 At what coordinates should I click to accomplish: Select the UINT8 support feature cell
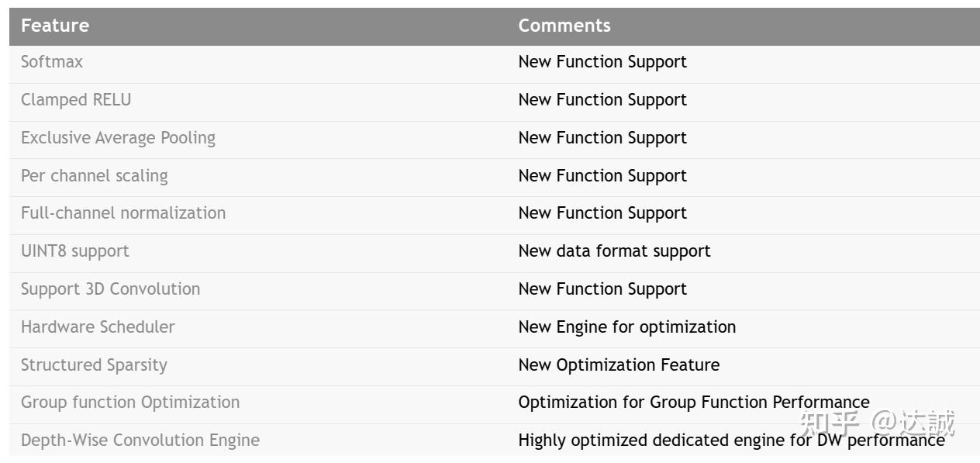[74, 251]
